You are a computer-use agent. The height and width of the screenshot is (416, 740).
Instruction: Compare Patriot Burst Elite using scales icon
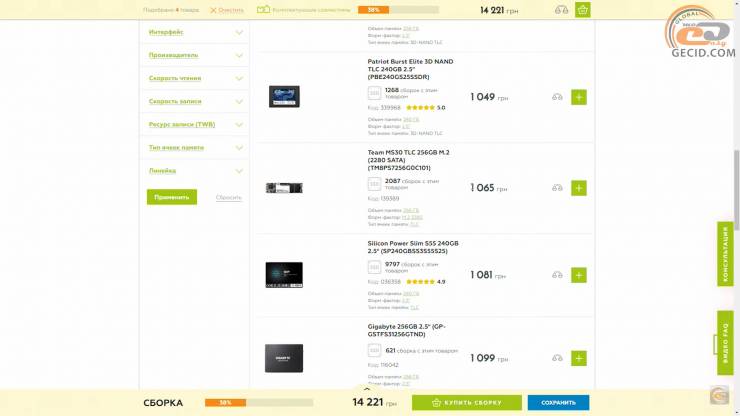click(x=557, y=97)
